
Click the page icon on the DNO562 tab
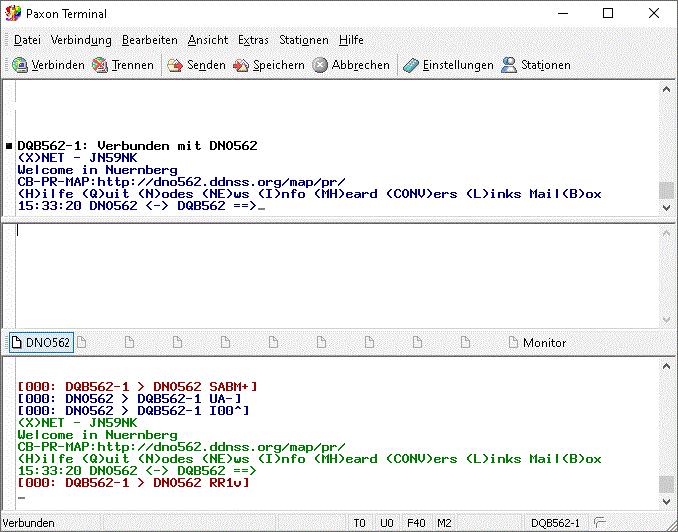click(x=16, y=343)
